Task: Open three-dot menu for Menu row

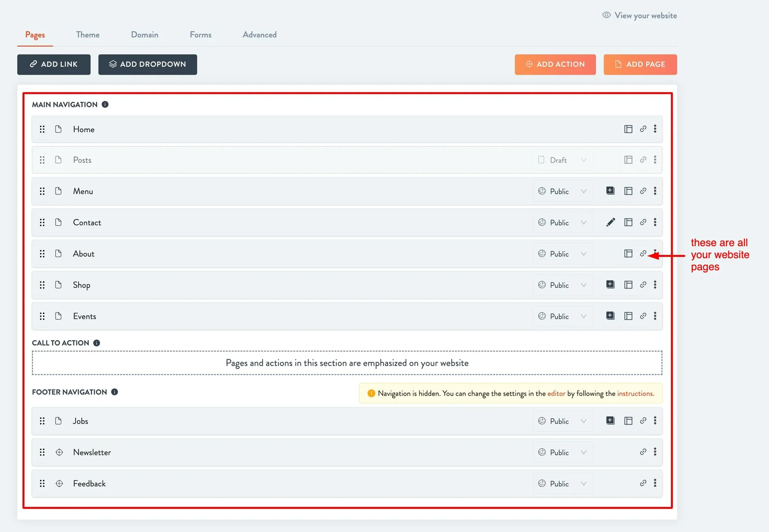Action: [x=655, y=191]
